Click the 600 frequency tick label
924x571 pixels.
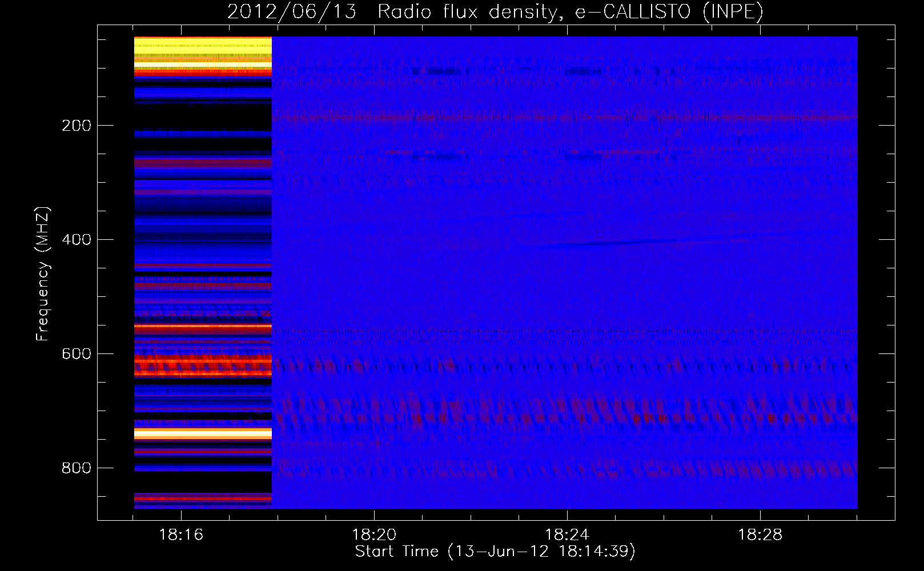77,354
